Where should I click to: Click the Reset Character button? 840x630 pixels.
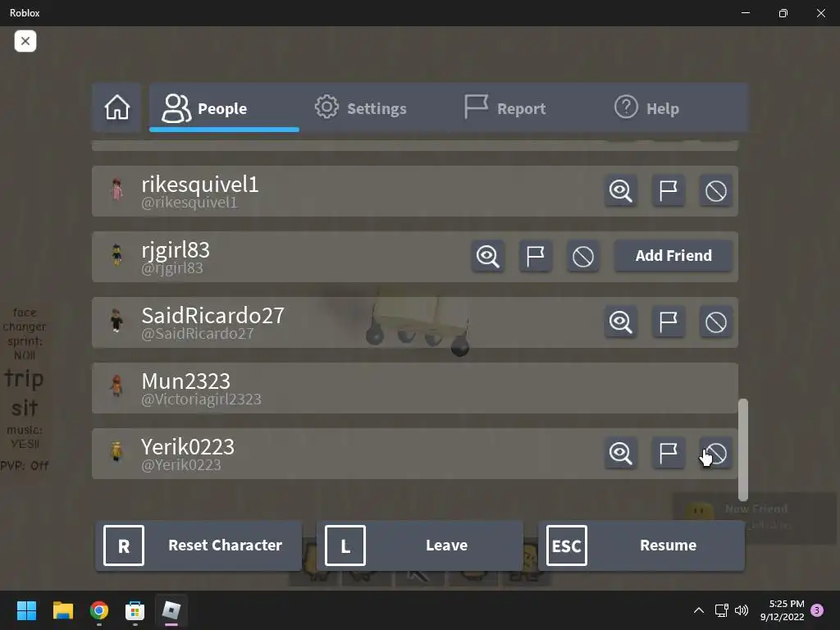coord(199,546)
